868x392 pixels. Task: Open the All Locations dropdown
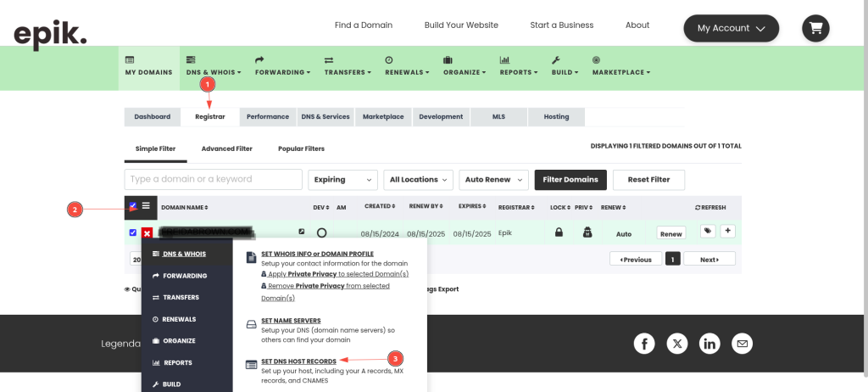419,180
